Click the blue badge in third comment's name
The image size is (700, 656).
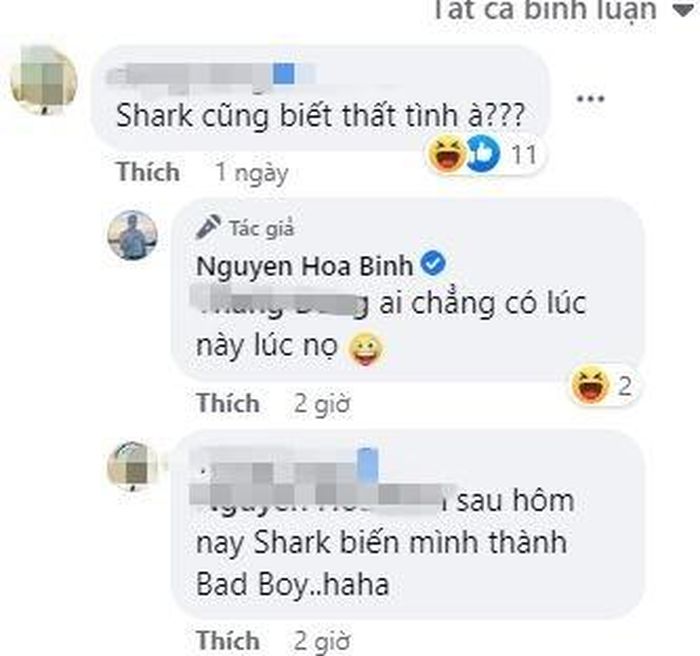[x=368, y=465]
